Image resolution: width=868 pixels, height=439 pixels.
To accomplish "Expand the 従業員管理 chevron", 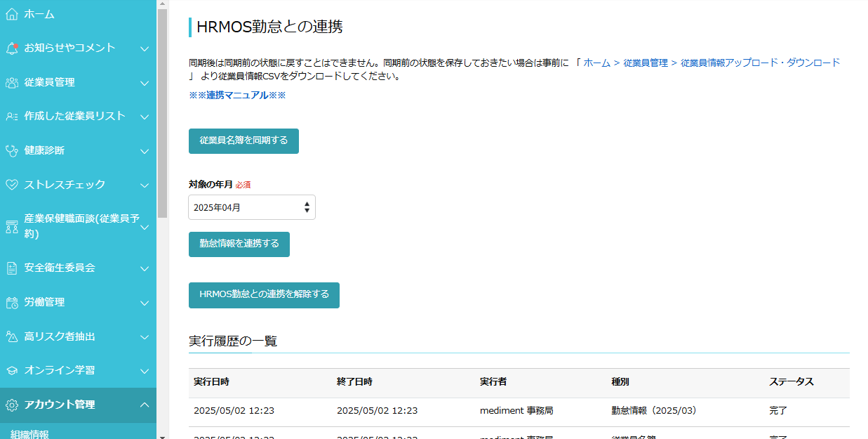I will (145, 83).
